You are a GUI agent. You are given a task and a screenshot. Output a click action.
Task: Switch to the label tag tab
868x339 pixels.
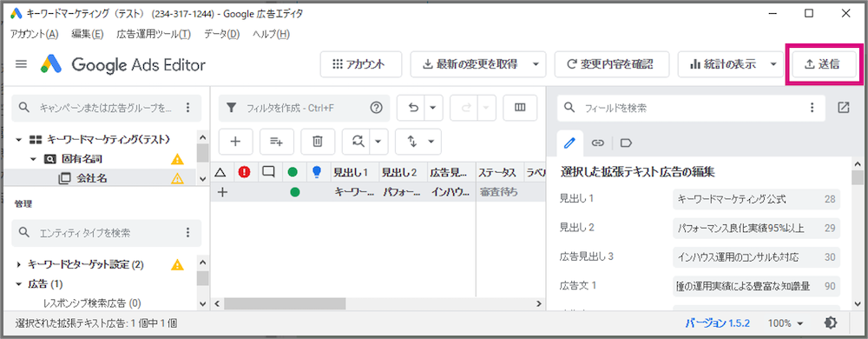[x=626, y=143]
